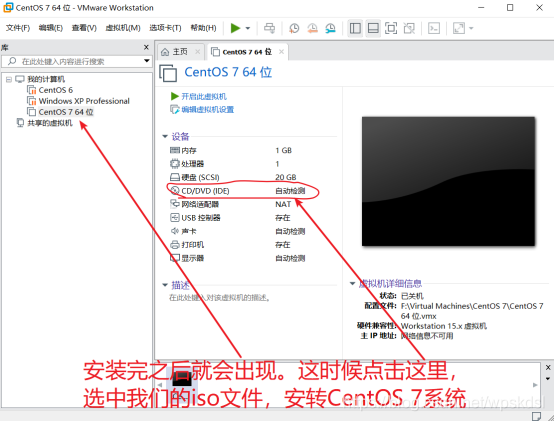Viewport: 554px width, 421px height.
Task: Open 打印机 device settings
Action: pos(187,245)
